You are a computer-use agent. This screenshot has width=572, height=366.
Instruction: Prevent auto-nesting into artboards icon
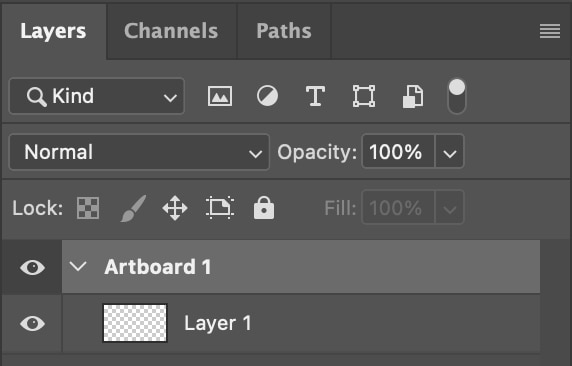tap(220, 208)
